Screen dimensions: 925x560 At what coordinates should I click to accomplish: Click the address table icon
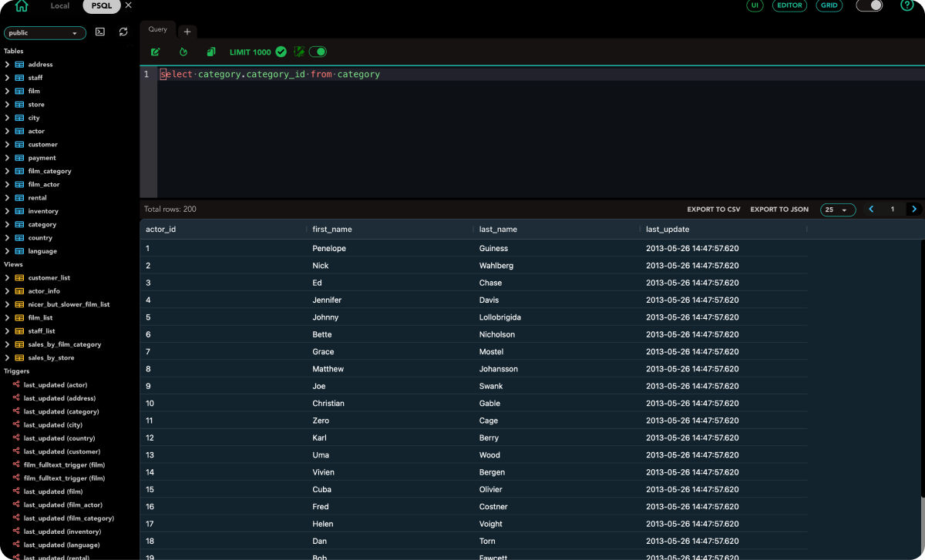tap(19, 65)
